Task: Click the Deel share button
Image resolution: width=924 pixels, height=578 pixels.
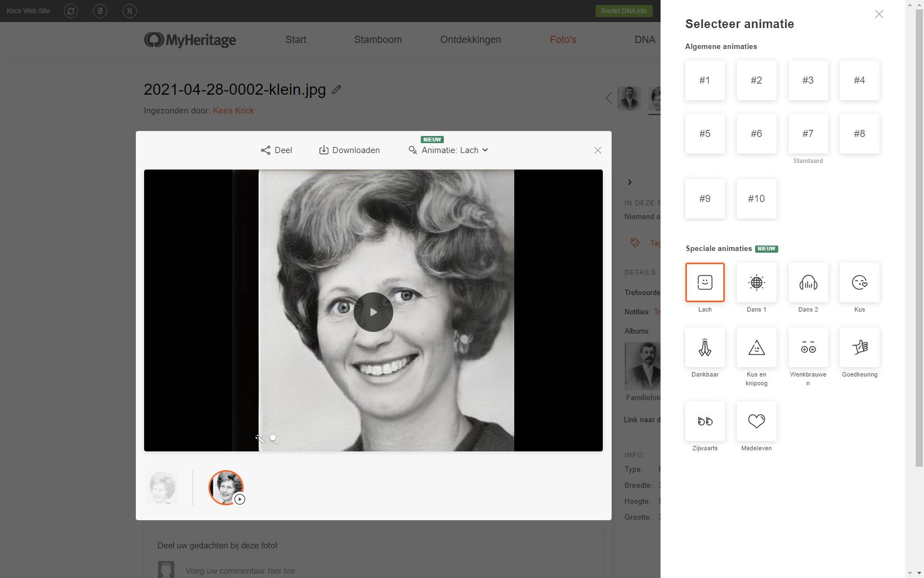Action: click(277, 150)
